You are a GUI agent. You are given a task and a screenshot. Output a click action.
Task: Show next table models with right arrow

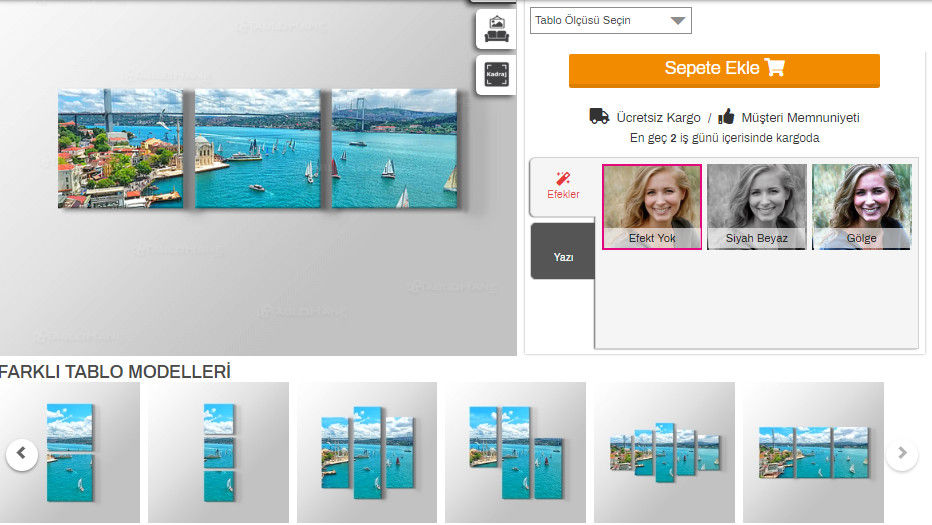[902, 454]
